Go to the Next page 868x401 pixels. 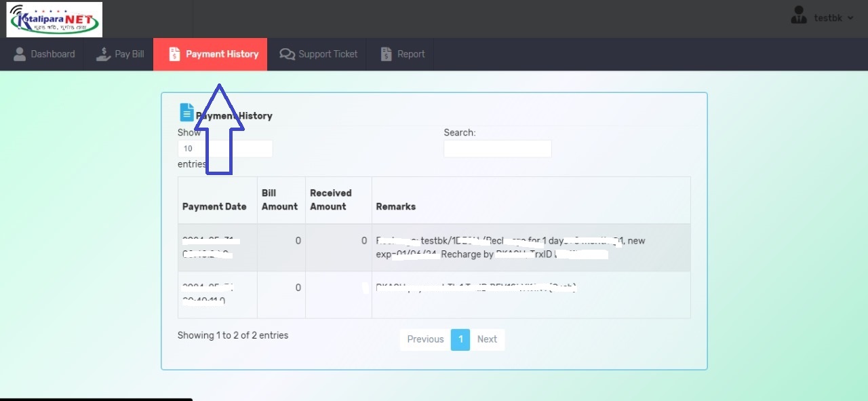point(487,339)
